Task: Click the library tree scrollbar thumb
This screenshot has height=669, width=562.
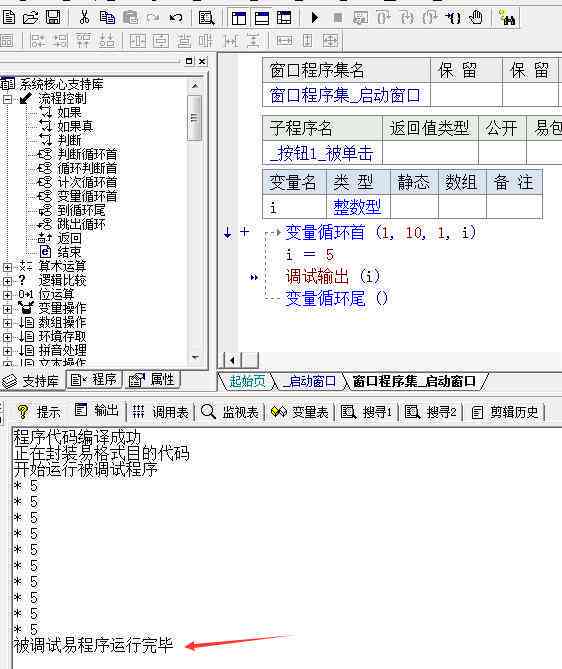Action: tap(195, 118)
